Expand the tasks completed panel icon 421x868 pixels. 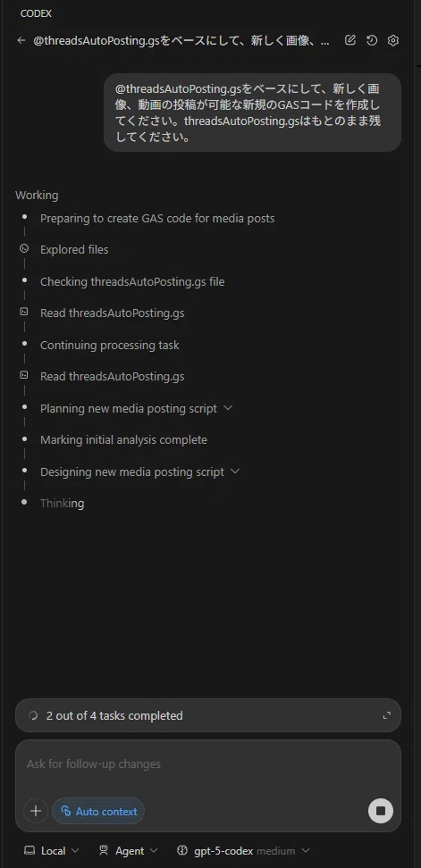pyautogui.click(x=387, y=716)
